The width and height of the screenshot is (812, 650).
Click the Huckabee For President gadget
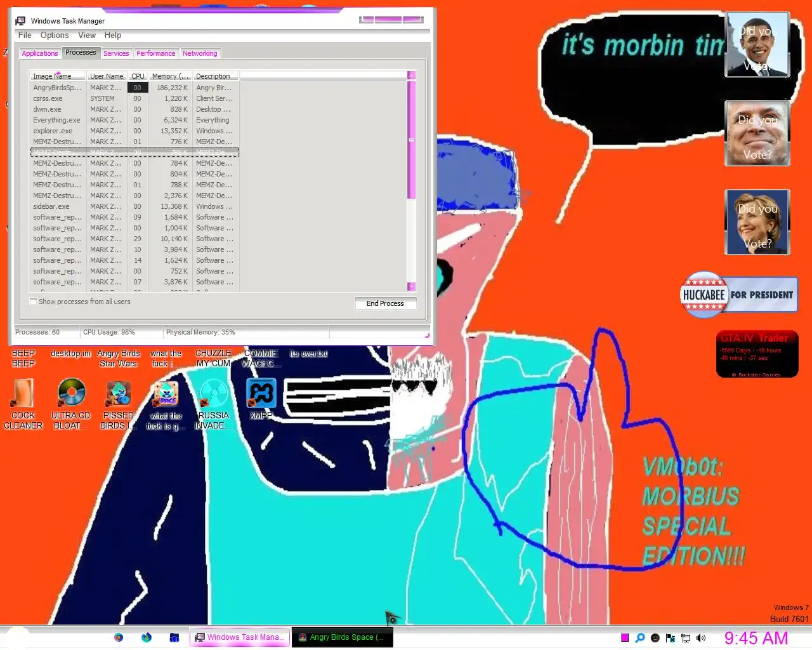click(x=739, y=295)
